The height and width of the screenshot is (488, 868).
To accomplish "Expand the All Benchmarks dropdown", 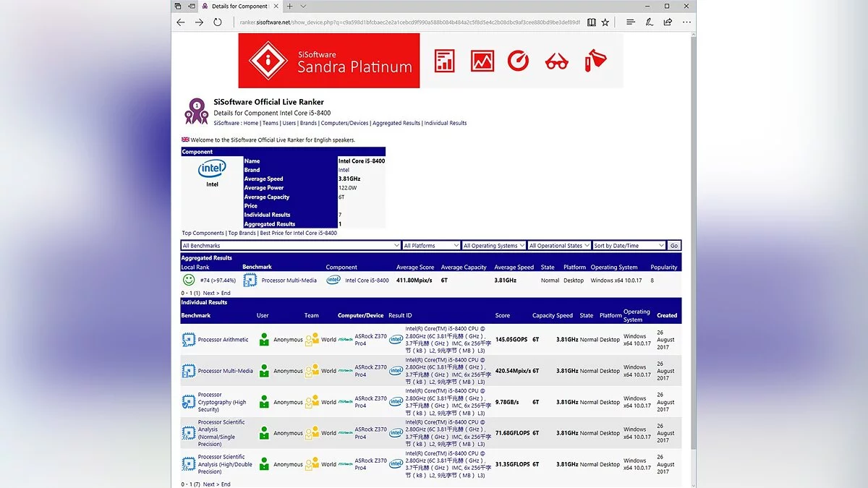I will (291, 246).
